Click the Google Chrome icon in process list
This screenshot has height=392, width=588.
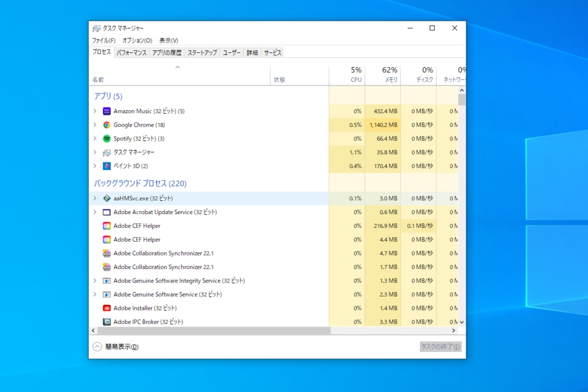(106, 125)
